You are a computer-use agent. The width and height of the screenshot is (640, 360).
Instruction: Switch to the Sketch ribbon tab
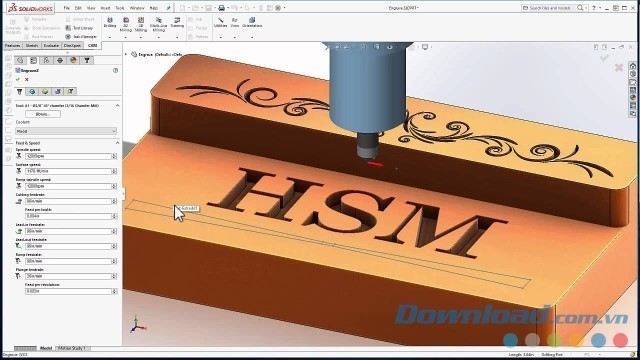31,46
